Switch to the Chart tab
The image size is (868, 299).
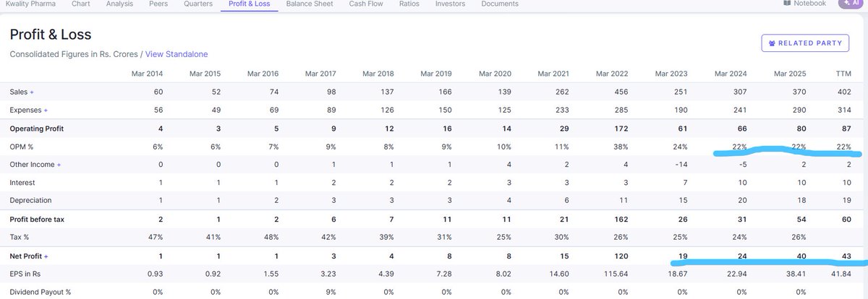(81, 4)
